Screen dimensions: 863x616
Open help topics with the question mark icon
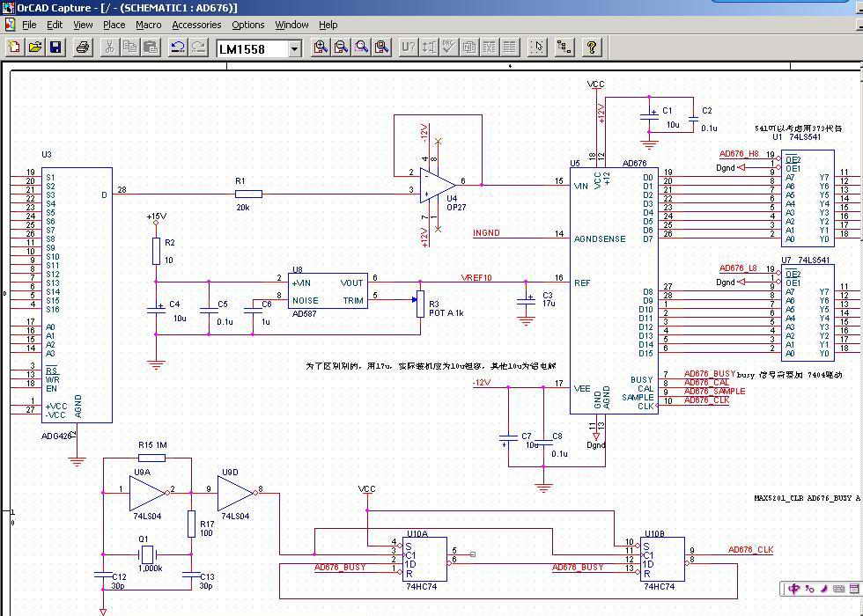[591, 48]
